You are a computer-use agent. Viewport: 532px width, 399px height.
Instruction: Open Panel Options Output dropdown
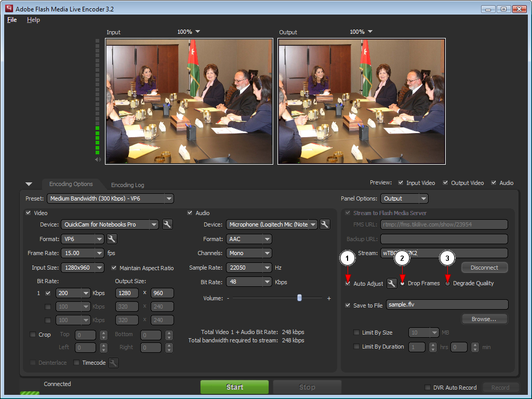(404, 198)
